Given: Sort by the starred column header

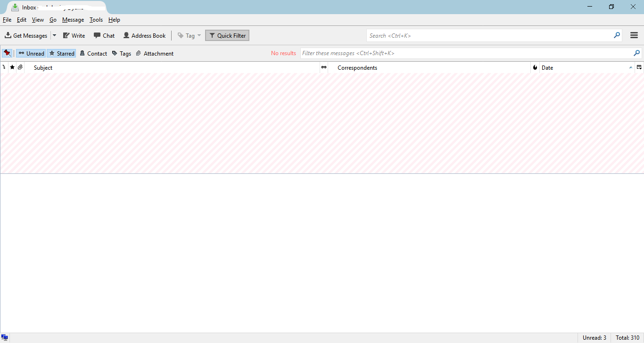Looking at the screenshot, I should (12, 67).
